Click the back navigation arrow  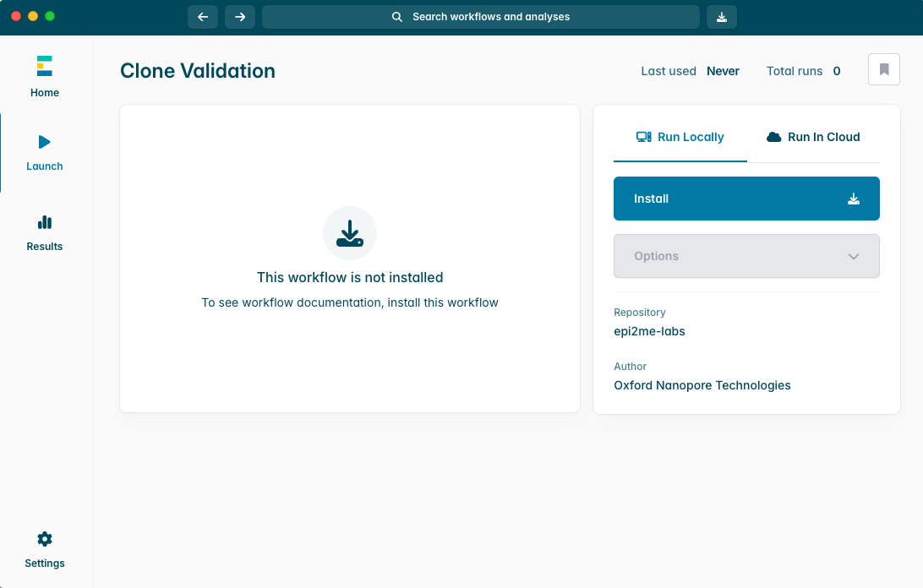(x=202, y=16)
